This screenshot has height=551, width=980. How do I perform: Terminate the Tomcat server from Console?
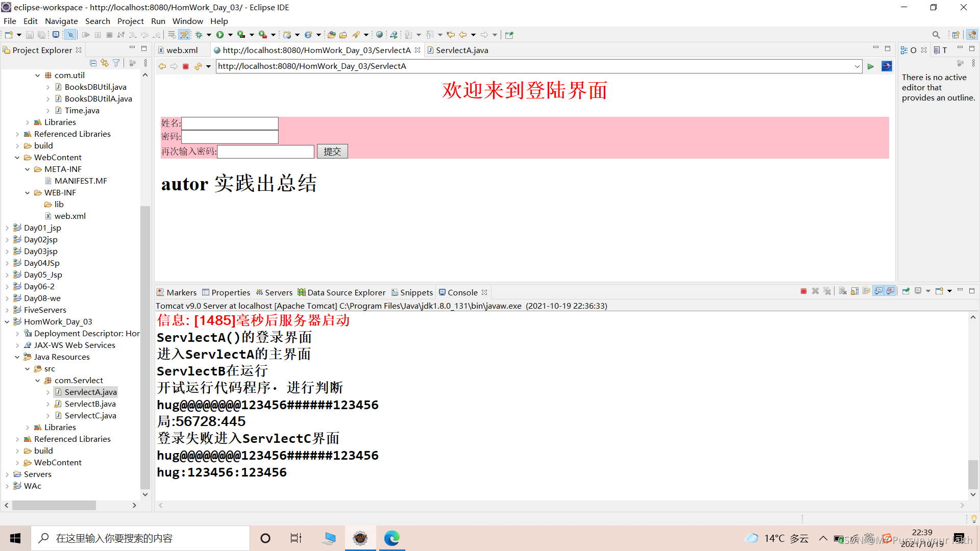[803, 291]
